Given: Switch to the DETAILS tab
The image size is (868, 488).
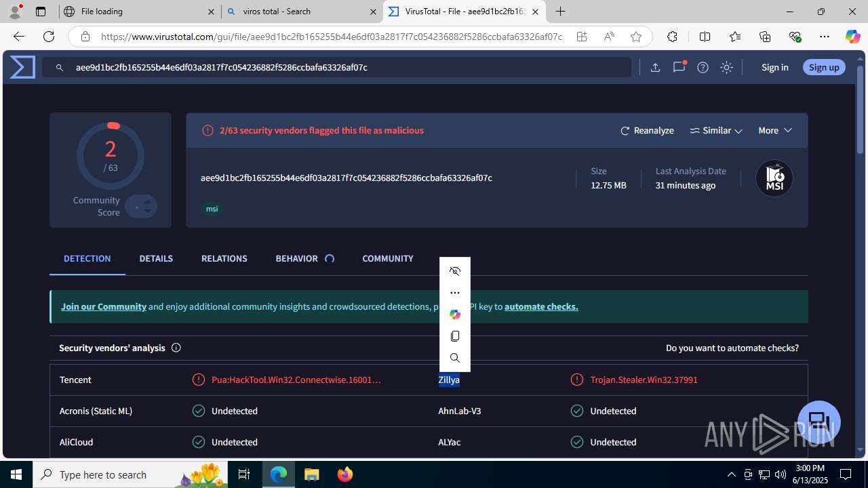Looking at the screenshot, I should tap(156, 258).
